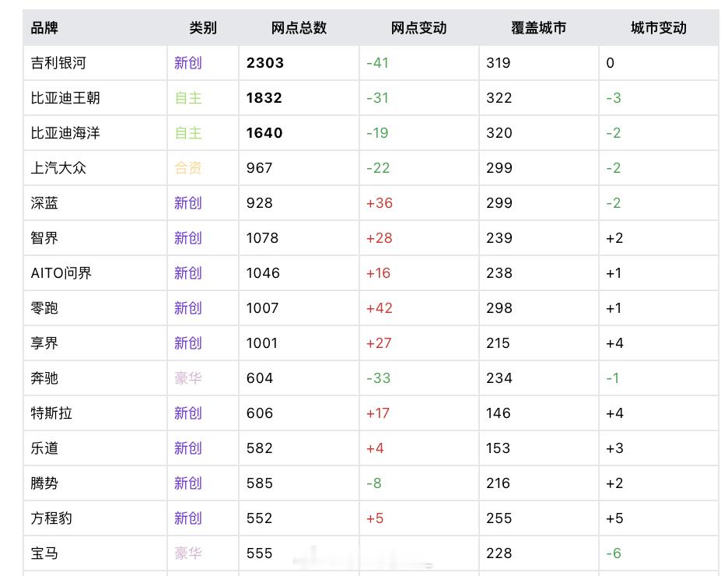The width and height of the screenshot is (728, 576).
Task: Click covered cities 146 for 特斯拉
Action: pyautogui.click(x=499, y=413)
